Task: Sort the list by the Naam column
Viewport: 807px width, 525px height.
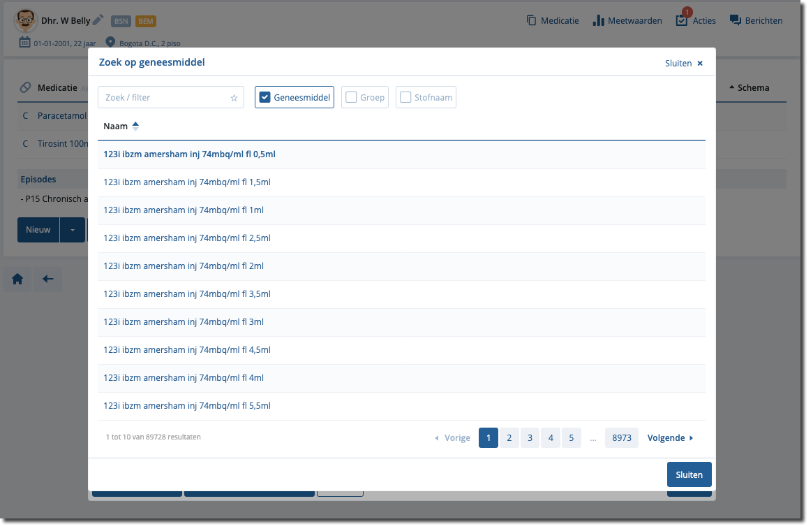Action: point(121,126)
